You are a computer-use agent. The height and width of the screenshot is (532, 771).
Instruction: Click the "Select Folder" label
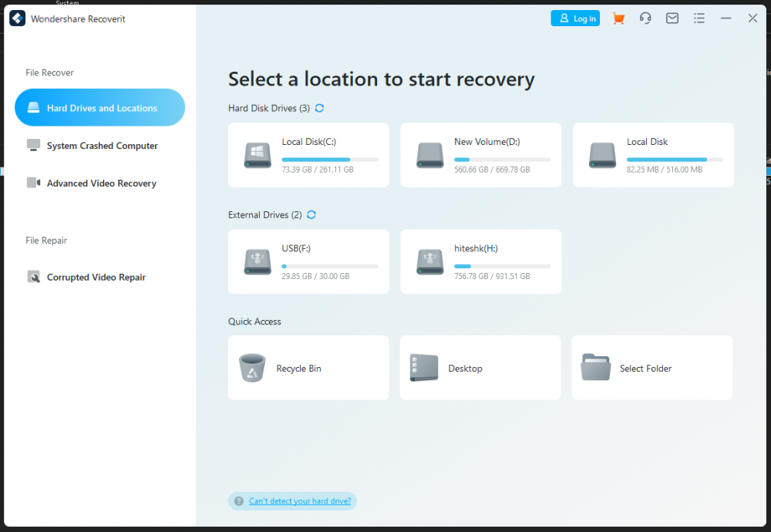[645, 369]
